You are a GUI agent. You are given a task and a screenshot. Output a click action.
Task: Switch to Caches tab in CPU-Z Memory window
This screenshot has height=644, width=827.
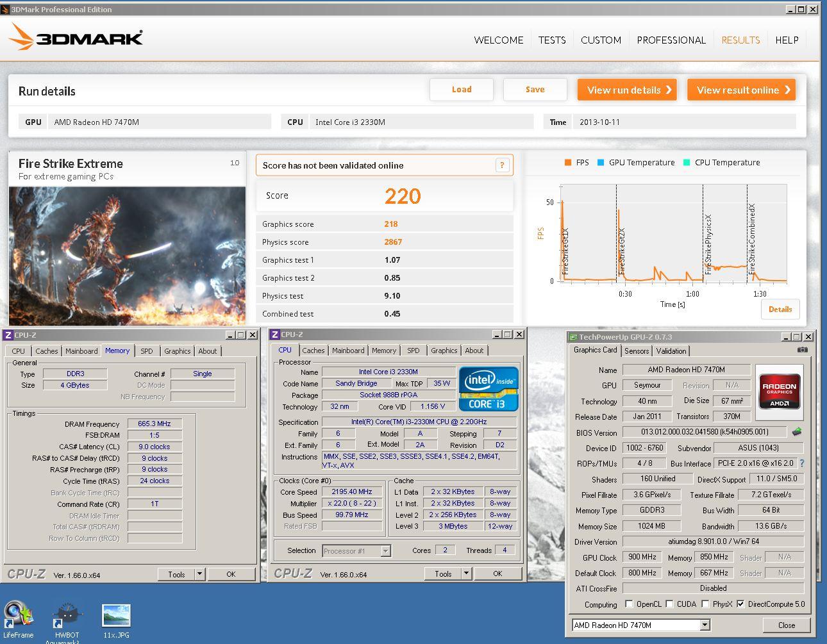[46, 351]
